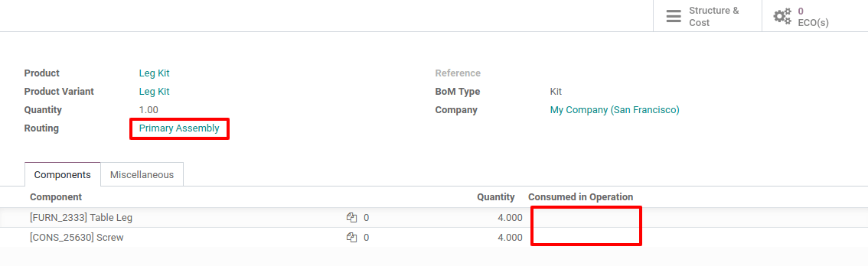Click the 4.000 quantity of Screw
Viewport: 868px width, 279px height.
tap(510, 238)
